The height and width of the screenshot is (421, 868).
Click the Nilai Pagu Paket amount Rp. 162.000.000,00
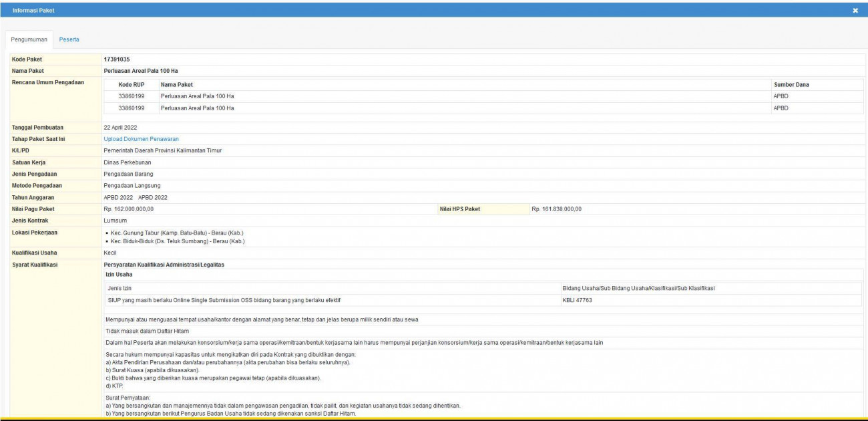point(128,209)
